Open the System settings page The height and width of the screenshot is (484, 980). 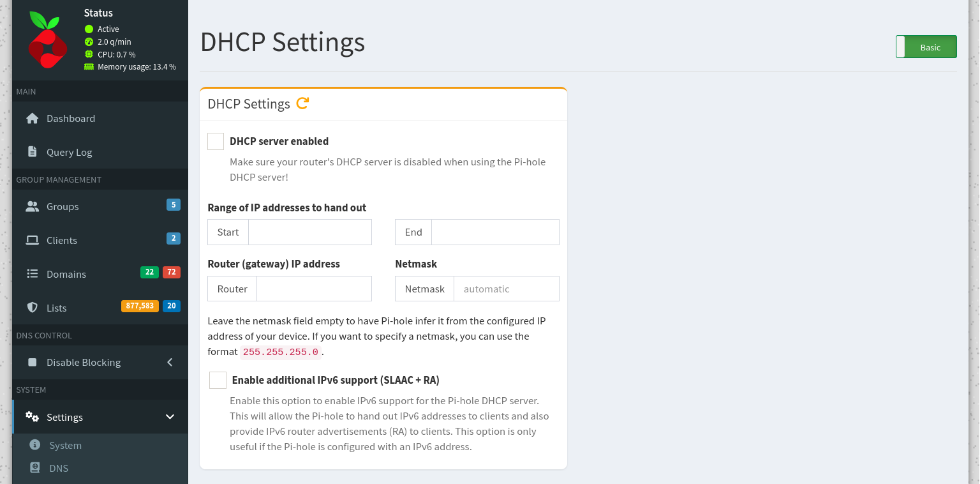click(65, 446)
